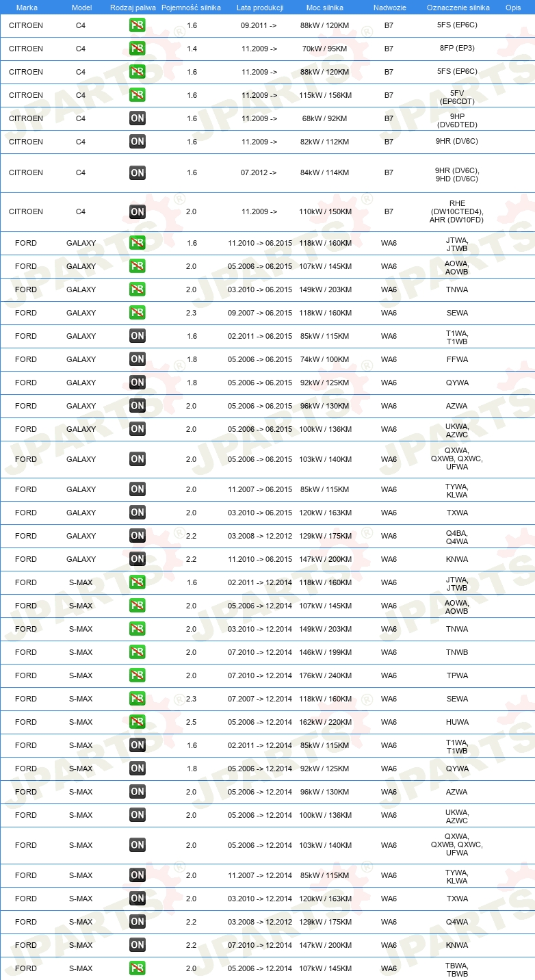Click ON icon in Ford S-MAX TXWA row

pyautogui.click(x=138, y=899)
